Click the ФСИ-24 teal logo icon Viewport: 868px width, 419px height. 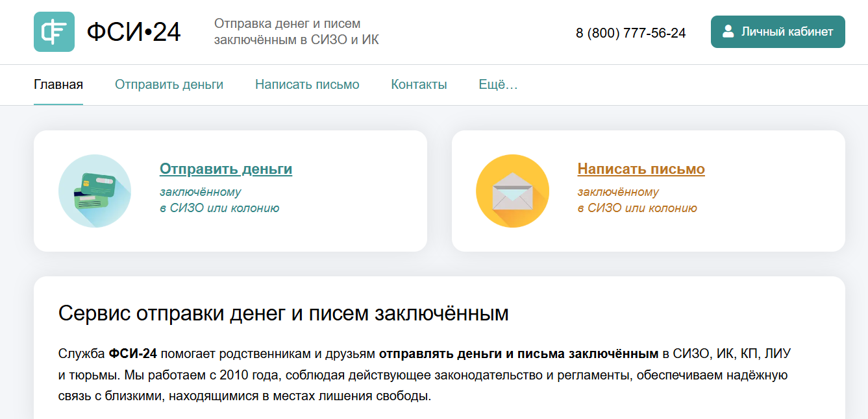tap(54, 32)
